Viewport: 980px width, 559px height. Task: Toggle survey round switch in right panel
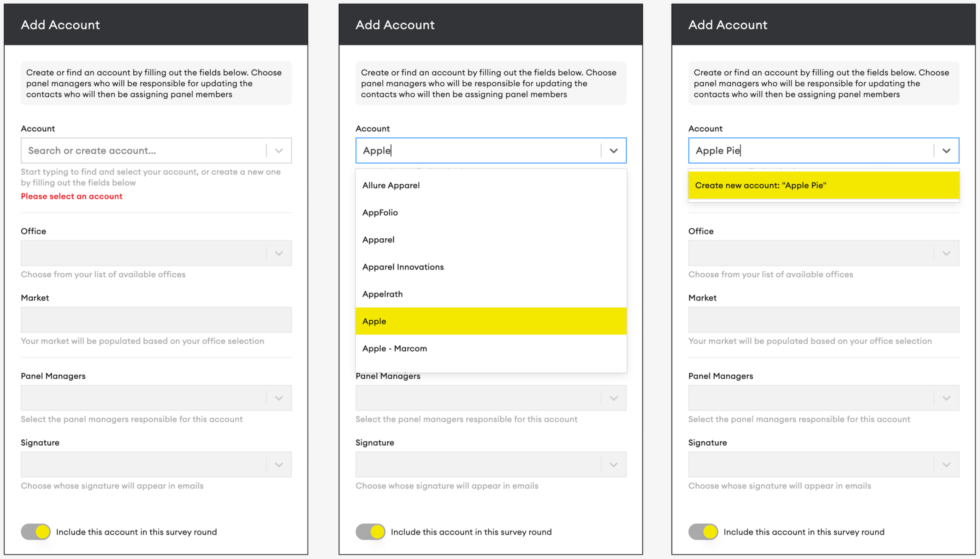tap(703, 532)
